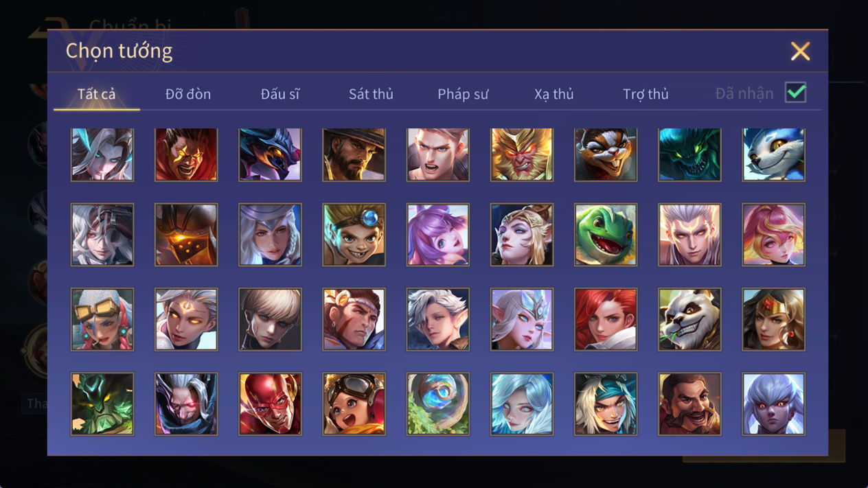Select the mustached hero with brown beard

click(689, 404)
